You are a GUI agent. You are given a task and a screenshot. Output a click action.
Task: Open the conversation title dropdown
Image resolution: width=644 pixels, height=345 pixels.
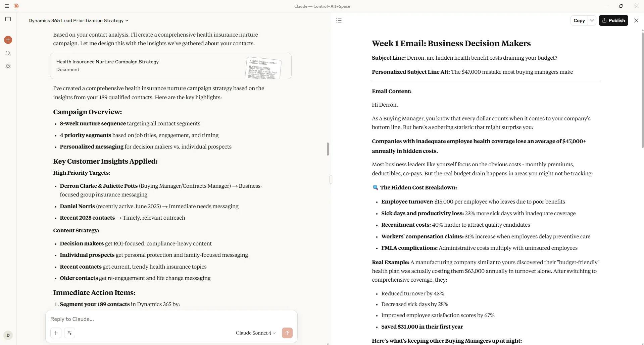pos(79,20)
